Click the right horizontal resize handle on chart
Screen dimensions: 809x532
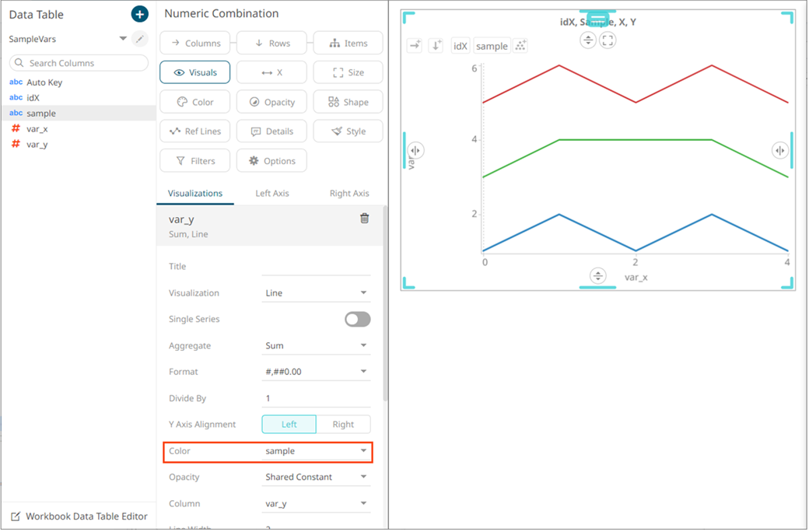779,150
